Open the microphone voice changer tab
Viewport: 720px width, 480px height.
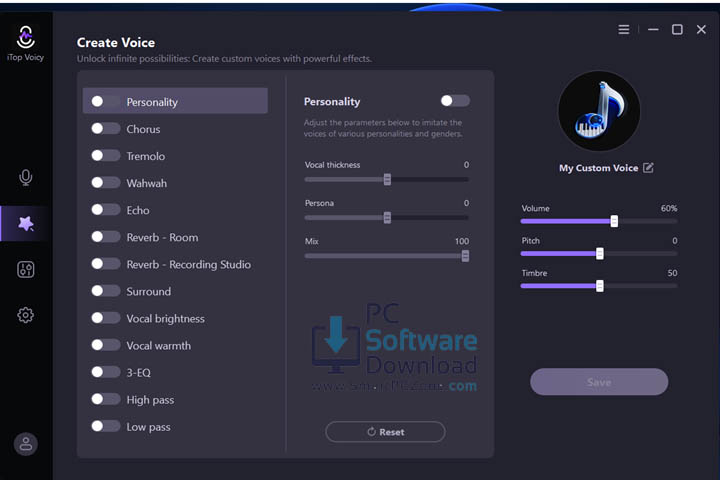(26, 177)
